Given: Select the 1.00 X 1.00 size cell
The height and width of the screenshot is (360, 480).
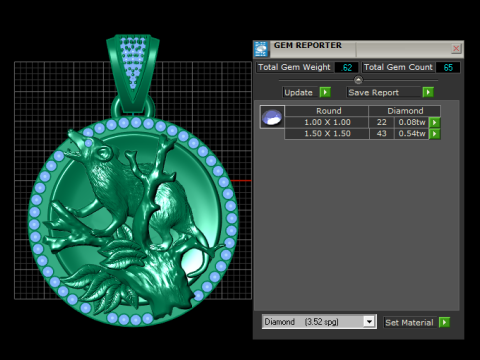Looking at the screenshot, I should [327, 122].
